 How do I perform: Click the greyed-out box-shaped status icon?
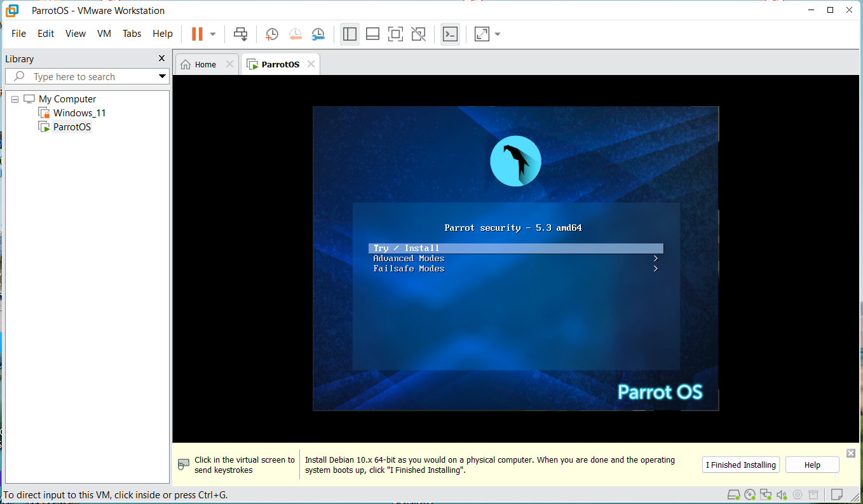pos(813,494)
